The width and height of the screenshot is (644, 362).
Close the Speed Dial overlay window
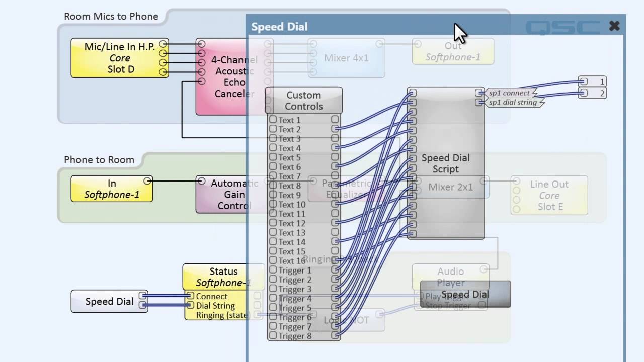click(x=614, y=26)
